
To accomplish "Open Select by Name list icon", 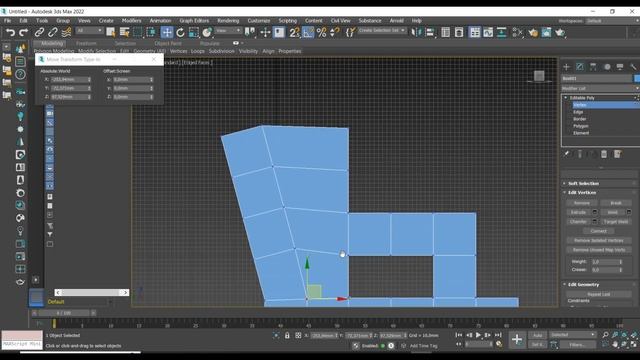I will [x=124, y=32].
